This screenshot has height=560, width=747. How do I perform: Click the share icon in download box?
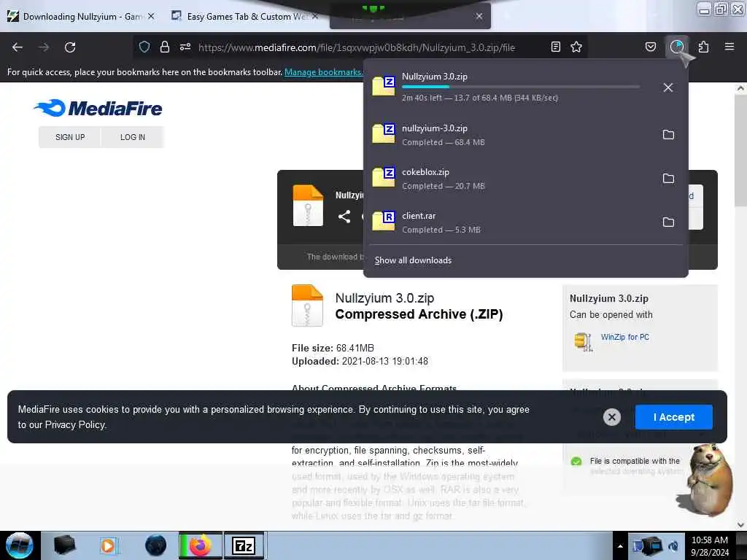(x=344, y=217)
